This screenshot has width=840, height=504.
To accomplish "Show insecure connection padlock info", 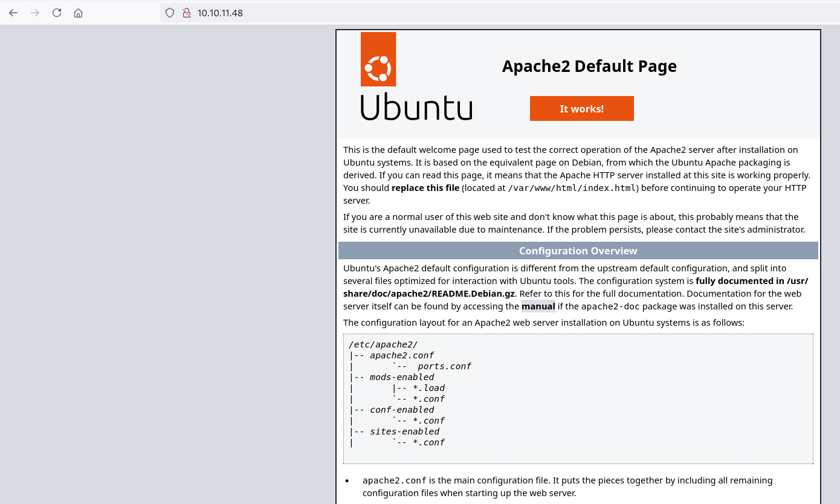I will coord(186,13).
